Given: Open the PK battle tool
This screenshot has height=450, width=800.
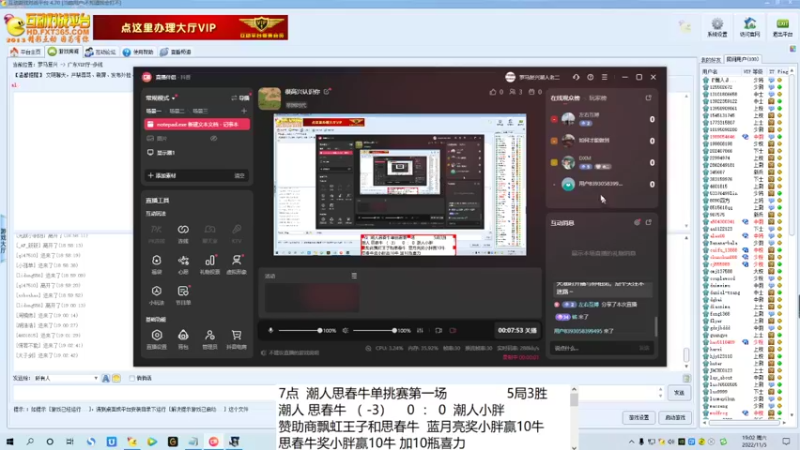Looking at the screenshot, I should click(157, 234).
